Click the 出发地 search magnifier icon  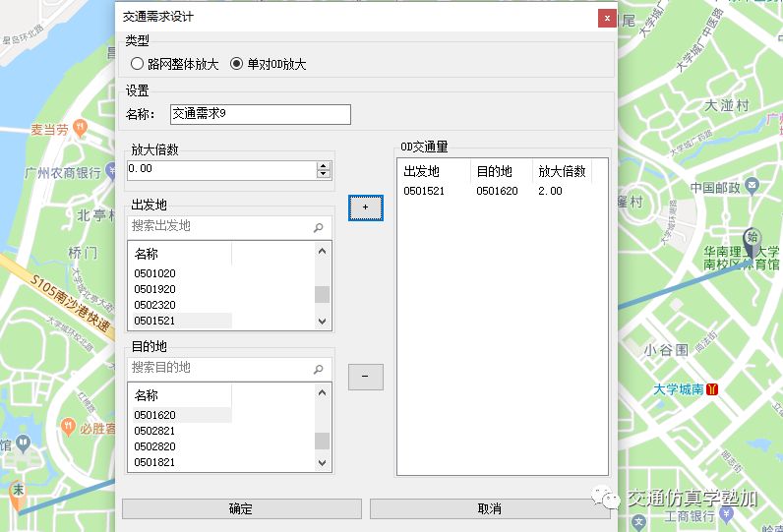click(x=318, y=227)
